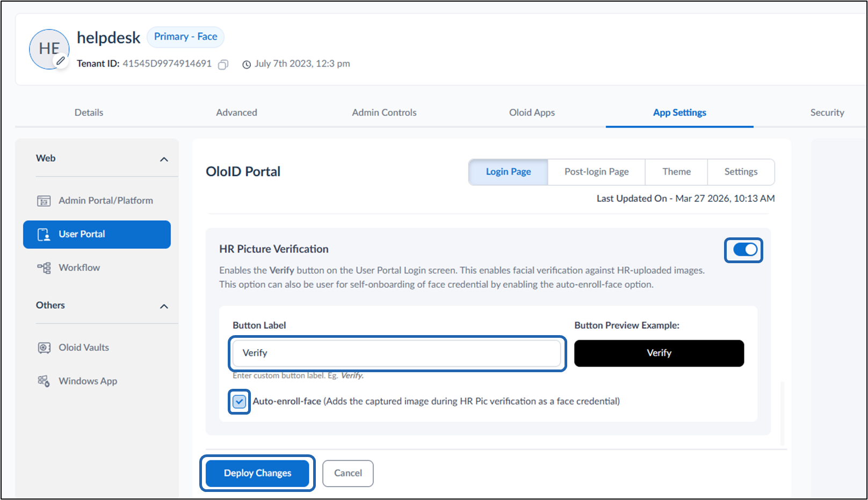Viewport: 868px width, 500px height.
Task: Copy the Tenant ID with the copy icon
Action: [223, 64]
